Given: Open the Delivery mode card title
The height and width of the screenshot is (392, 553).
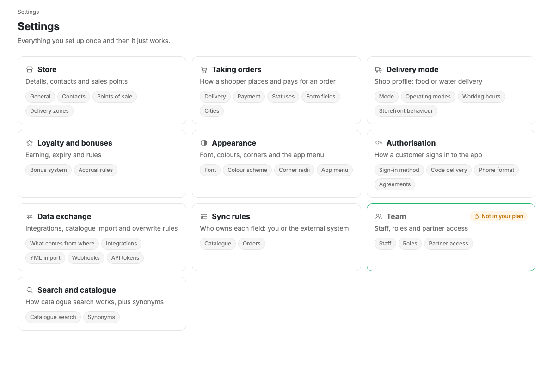Looking at the screenshot, I should coord(412,69).
